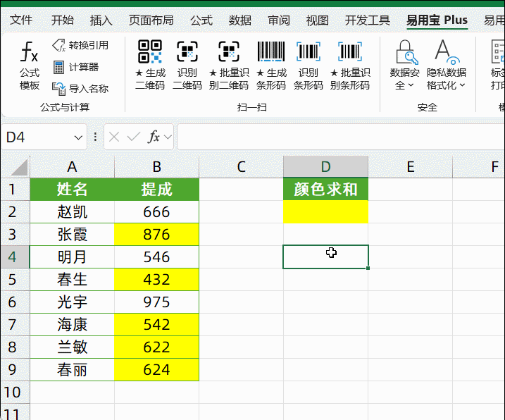Open the 文件 File tab

pyautogui.click(x=21, y=20)
